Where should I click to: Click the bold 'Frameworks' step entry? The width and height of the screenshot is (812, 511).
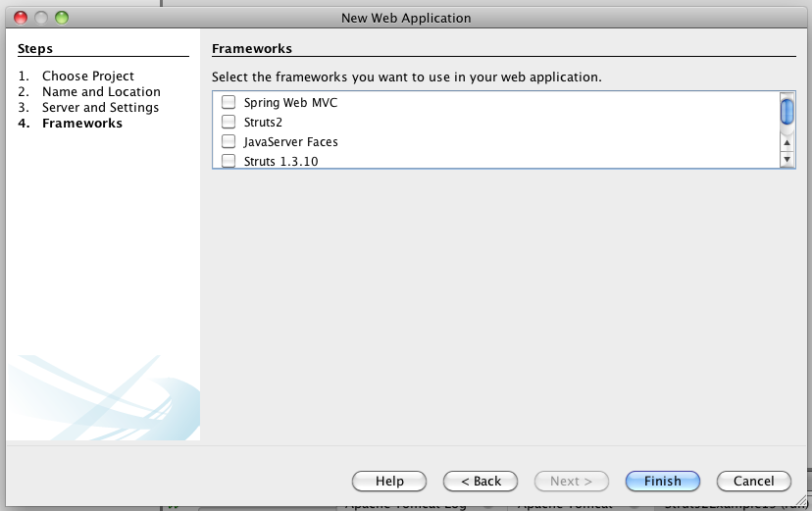[82, 124]
